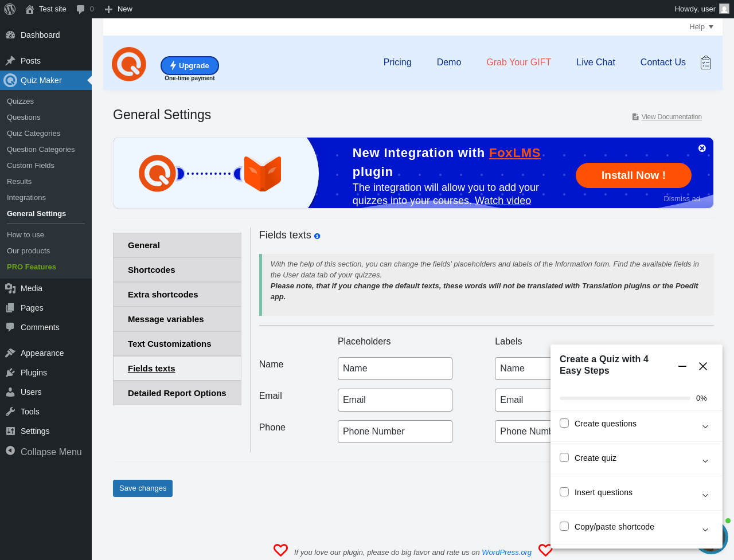Open Integrations in sidebar submenu
The width and height of the screenshot is (734, 560).
coord(26,198)
